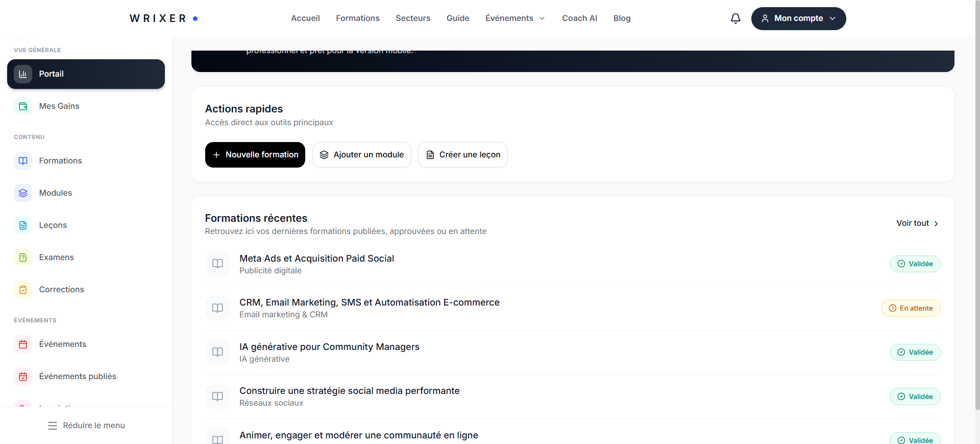980x444 pixels.
Task: Open Modules via its layers icon
Action: [x=23, y=193]
